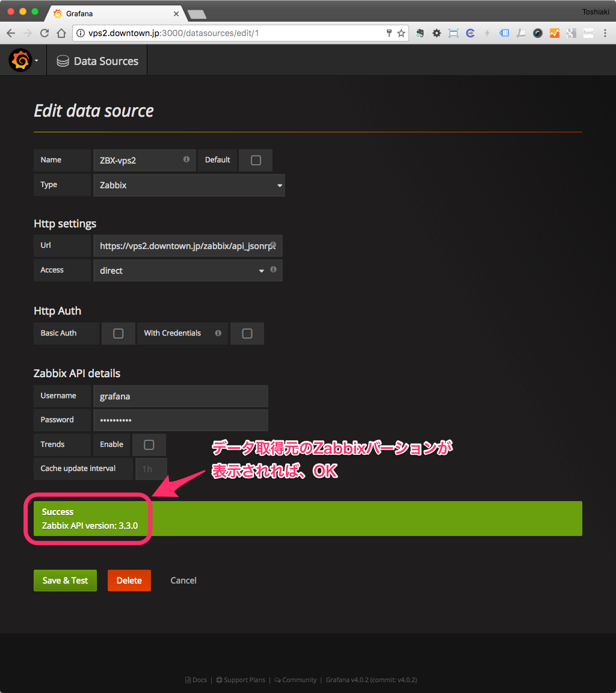Click the gear extension icon
The image size is (616, 693).
(x=437, y=33)
